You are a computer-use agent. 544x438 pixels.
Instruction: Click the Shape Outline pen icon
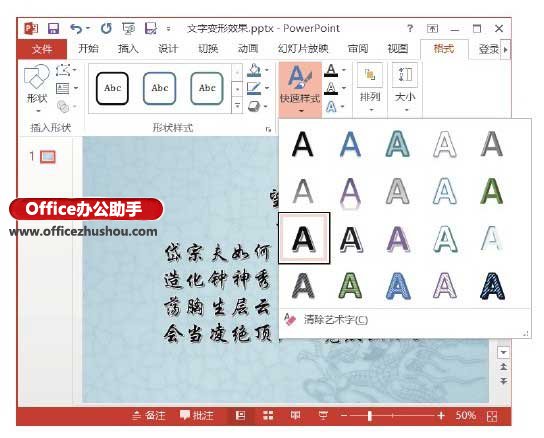[254, 88]
